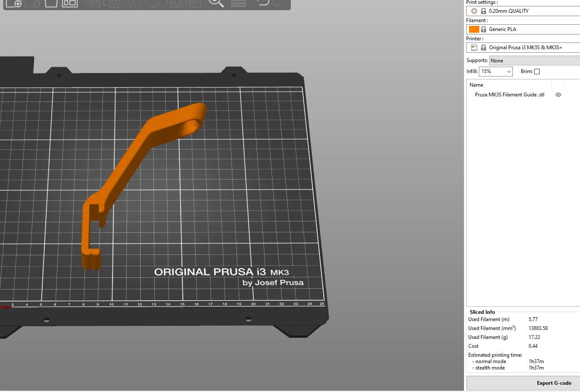Click the orange Generic PLA color swatch
580x392 pixels.
[473, 29]
